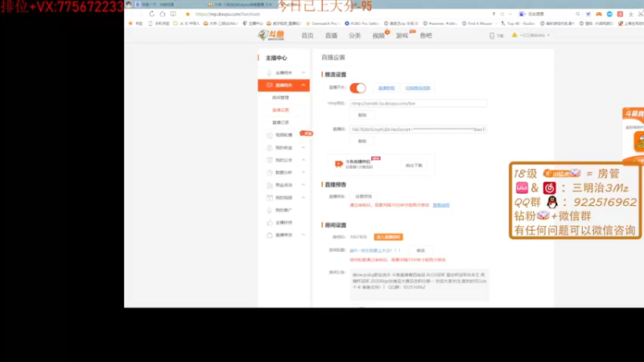Viewport: 644px width, 362px height.
Task: Click the 直播伴侣 orange camera icon
Action: (x=338, y=164)
